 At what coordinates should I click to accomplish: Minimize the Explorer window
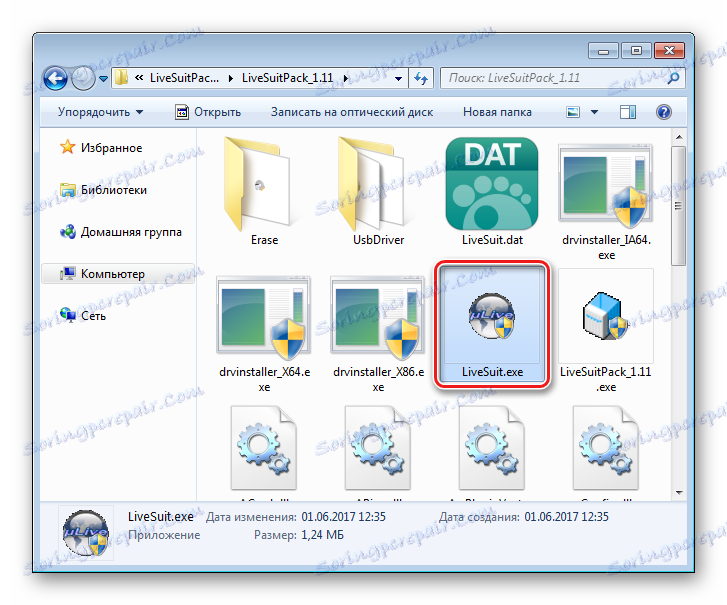[603, 51]
